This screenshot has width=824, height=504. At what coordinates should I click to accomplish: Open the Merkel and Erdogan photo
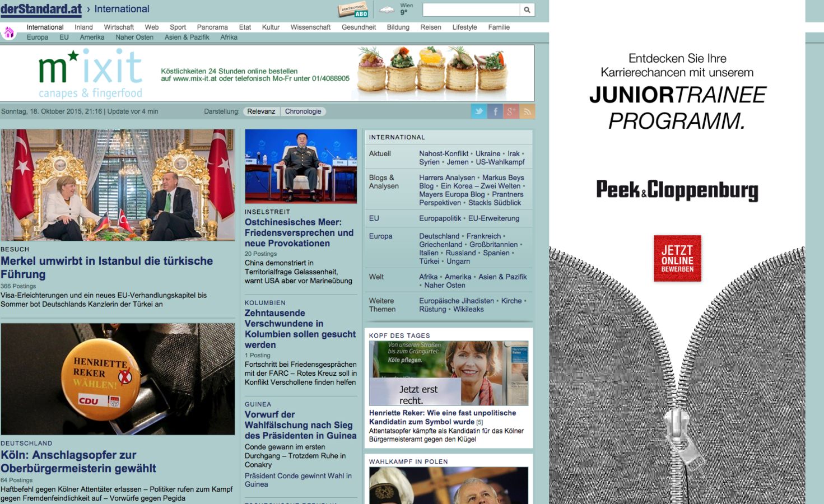pyautogui.click(x=118, y=185)
